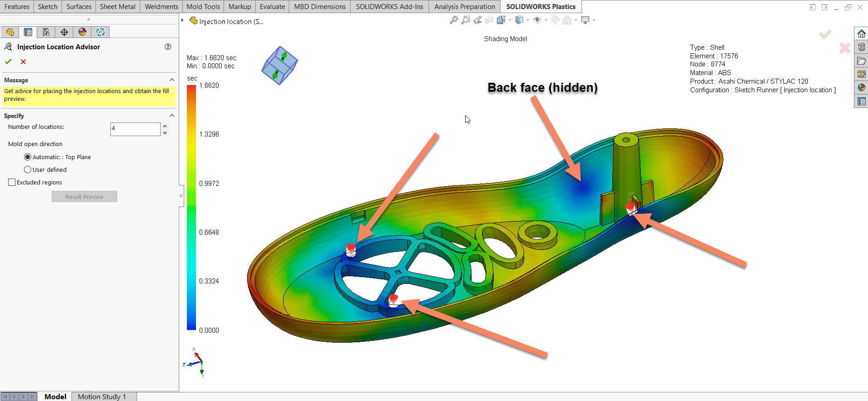Click the Zoom to Fit magnifier icon
Viewport: 868px width, 401px height.
click(x=453, y=20)
